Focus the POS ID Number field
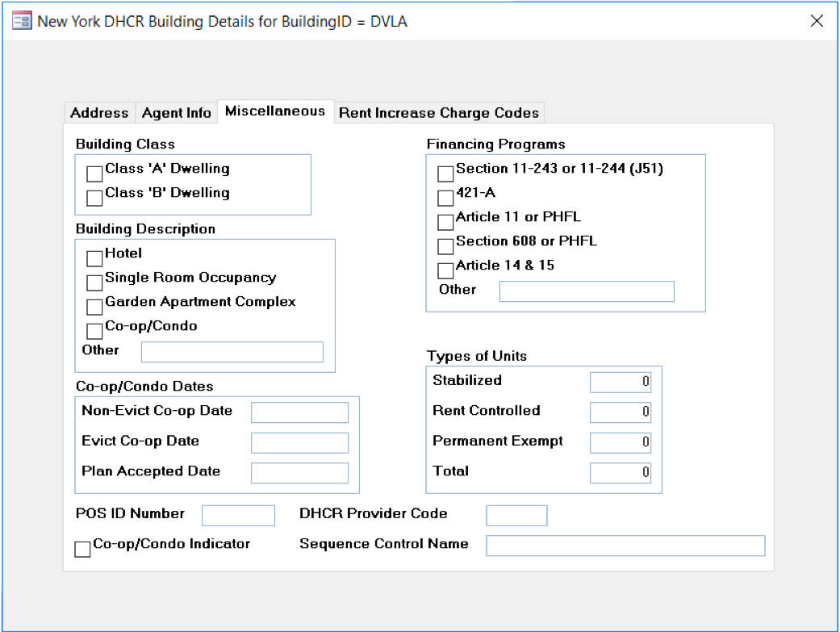 [238, 516]
